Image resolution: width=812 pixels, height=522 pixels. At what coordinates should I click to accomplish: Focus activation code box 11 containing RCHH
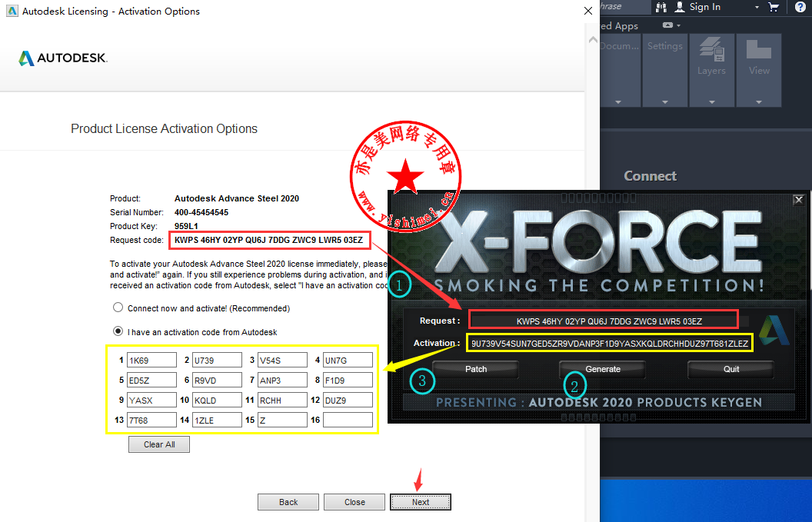tap(282, 400)
